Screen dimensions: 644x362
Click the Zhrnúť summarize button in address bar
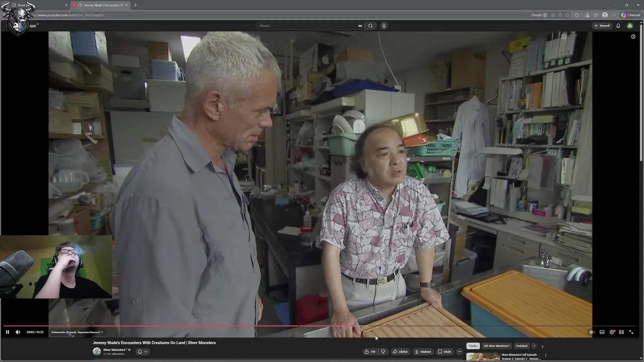pos(539,15)
